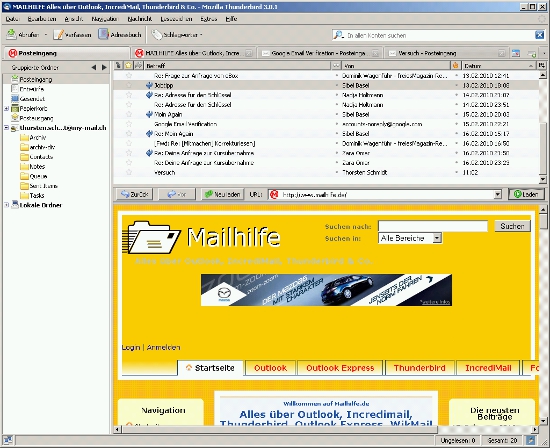Viewport: 550px width, 448px height.
Task: Star the 14.02.2010 21:07 Re: Adresse message
Action: [x=129, y=95]
